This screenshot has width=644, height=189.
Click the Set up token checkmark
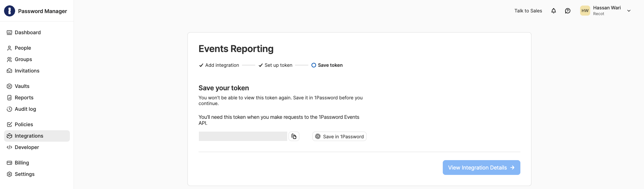pyautogui.click(x=261, y=65)
